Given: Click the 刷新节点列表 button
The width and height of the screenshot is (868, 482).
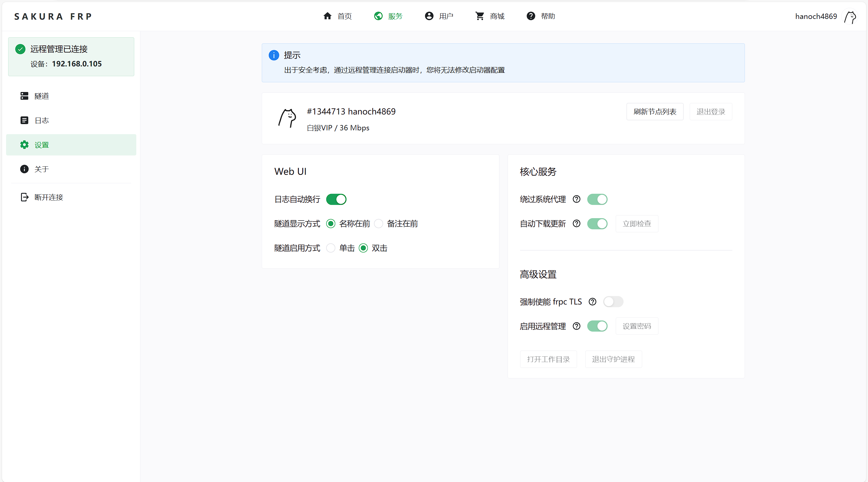Looking at the screenshot, I should click(655, 111).
